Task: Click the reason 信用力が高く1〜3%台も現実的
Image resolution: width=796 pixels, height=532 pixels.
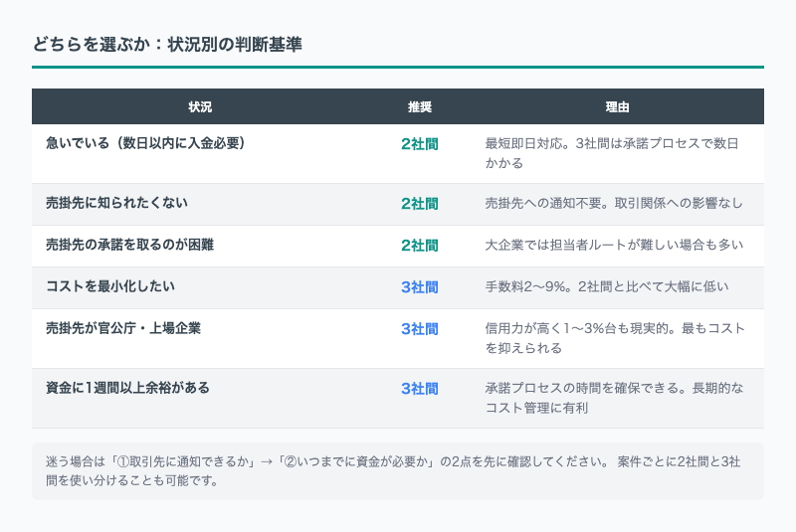Action: click(x=615, y=338)
